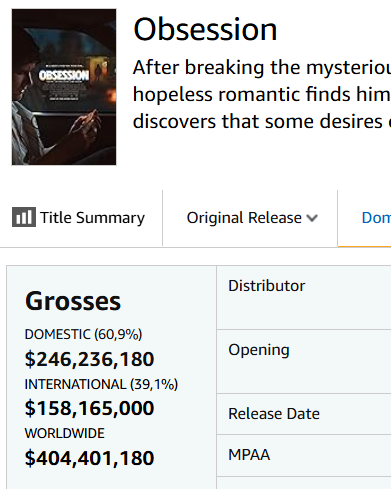391x489 pixels.
Task: Expand the Original Release dropdown
Action: pos(252,218)
